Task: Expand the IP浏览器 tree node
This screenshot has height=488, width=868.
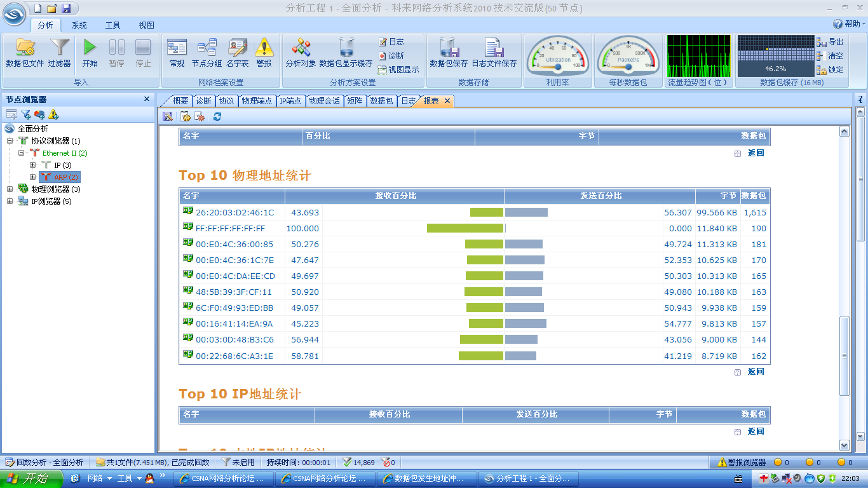Action: 10,201
